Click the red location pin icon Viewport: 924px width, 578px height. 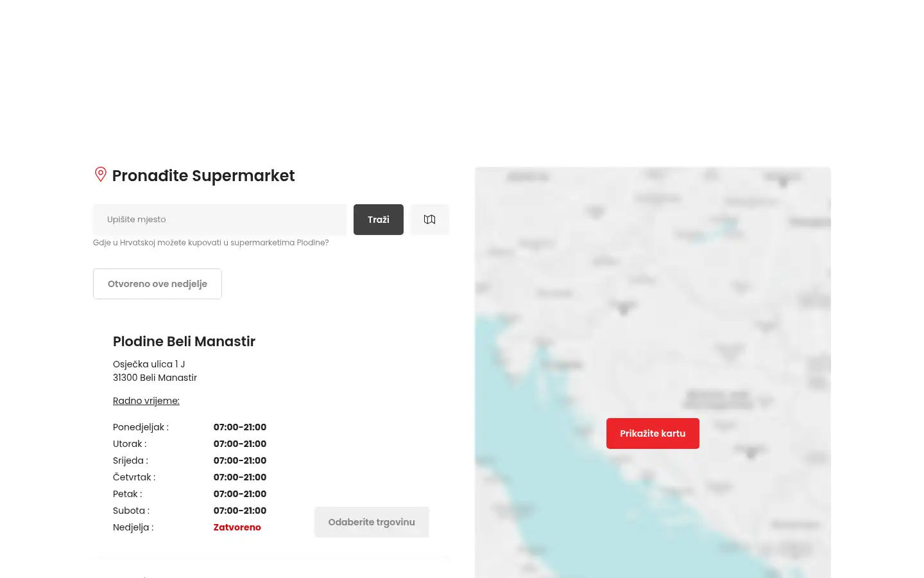101,175
